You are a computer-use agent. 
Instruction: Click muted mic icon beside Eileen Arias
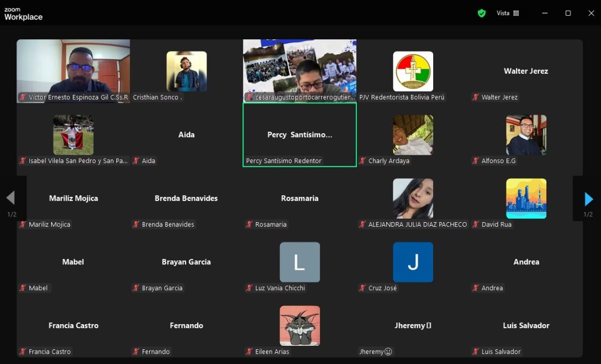point(249,352)
